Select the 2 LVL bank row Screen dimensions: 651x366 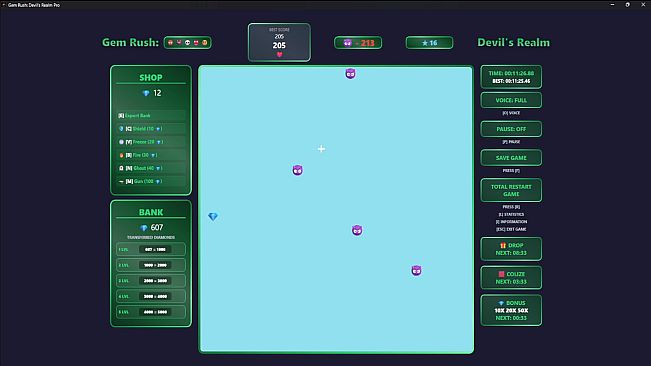[x=151, y=265]
